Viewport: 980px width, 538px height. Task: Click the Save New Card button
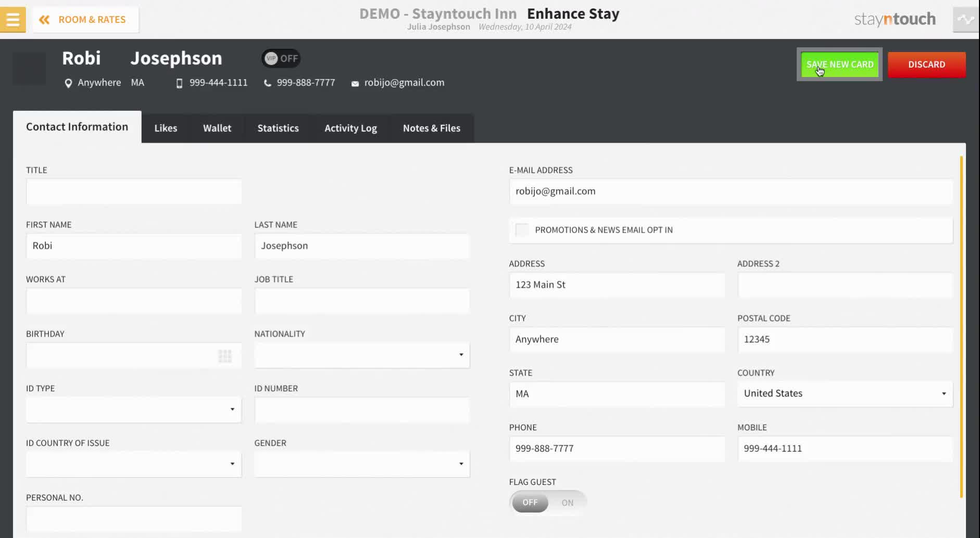coord(839,65)
